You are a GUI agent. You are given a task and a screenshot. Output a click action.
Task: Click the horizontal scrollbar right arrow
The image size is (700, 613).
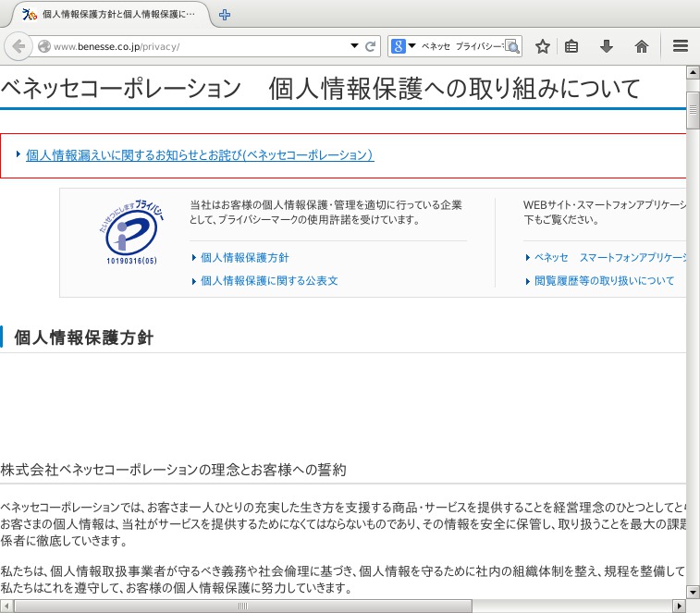coord(679,607)
